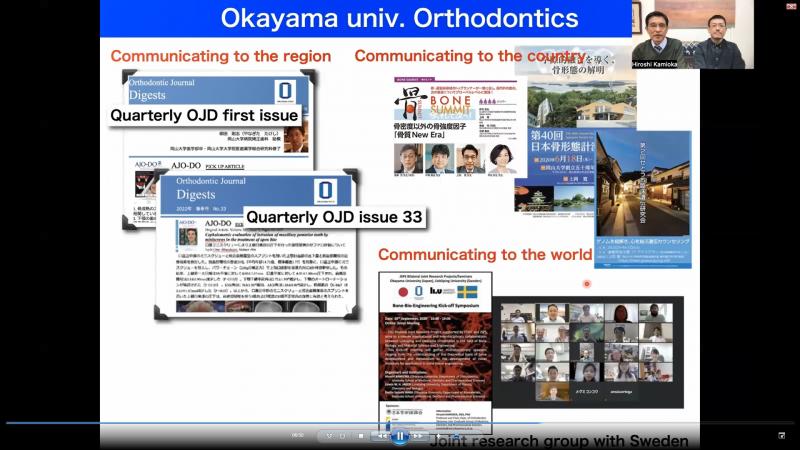Click the Hiroshi Kamioka webcam video tile
This screenshot has height=450, width=800.
693,34
